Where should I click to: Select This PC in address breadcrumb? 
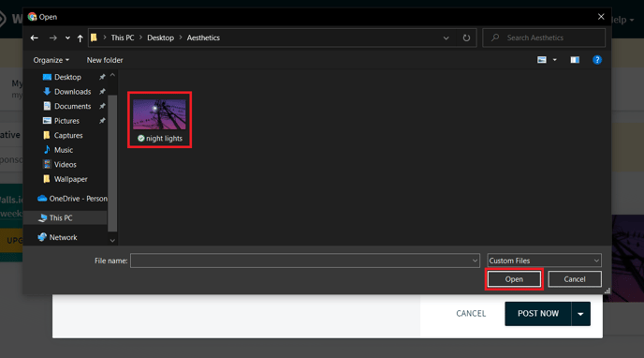(x=123, y=37)
